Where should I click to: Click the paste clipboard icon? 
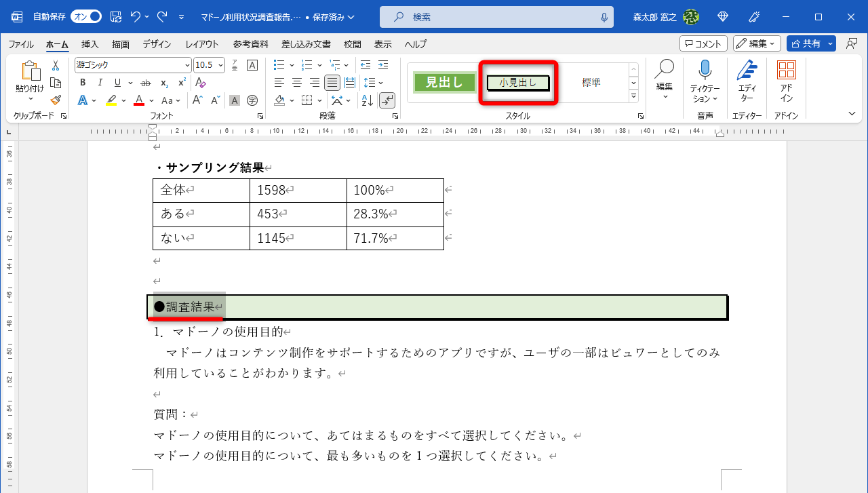pyautogui.click(x=31, y=71)
